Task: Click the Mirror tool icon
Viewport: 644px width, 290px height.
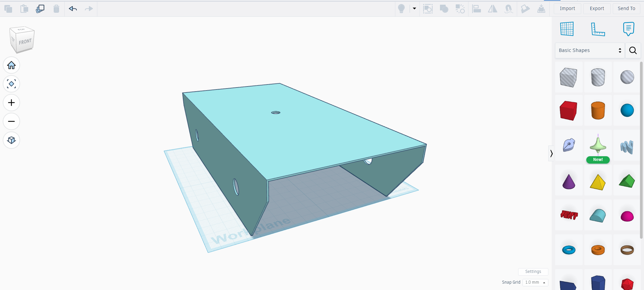Action: [493, 9]
